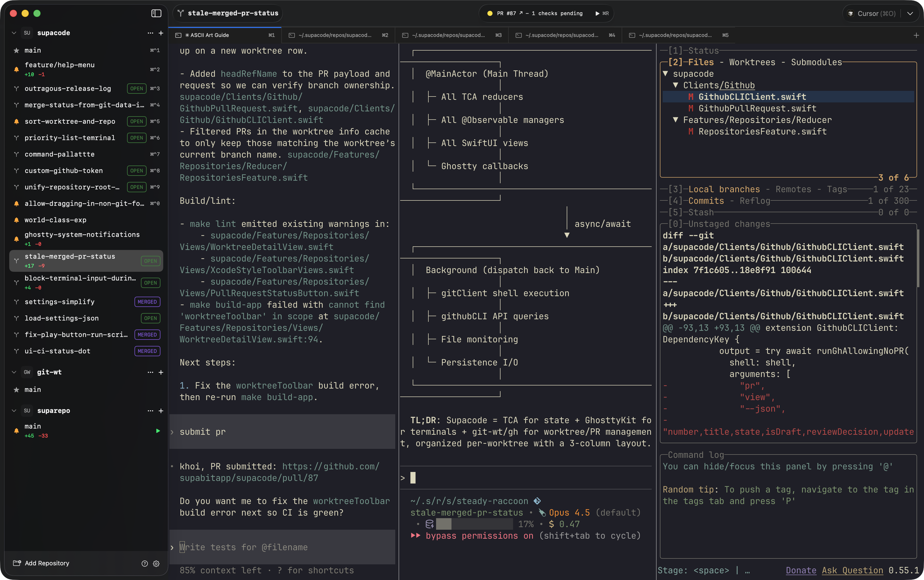This screenshot has width=924, height=580.
Task: Collapse the Clients/Github folder triangle
Action: coord(676,85)
